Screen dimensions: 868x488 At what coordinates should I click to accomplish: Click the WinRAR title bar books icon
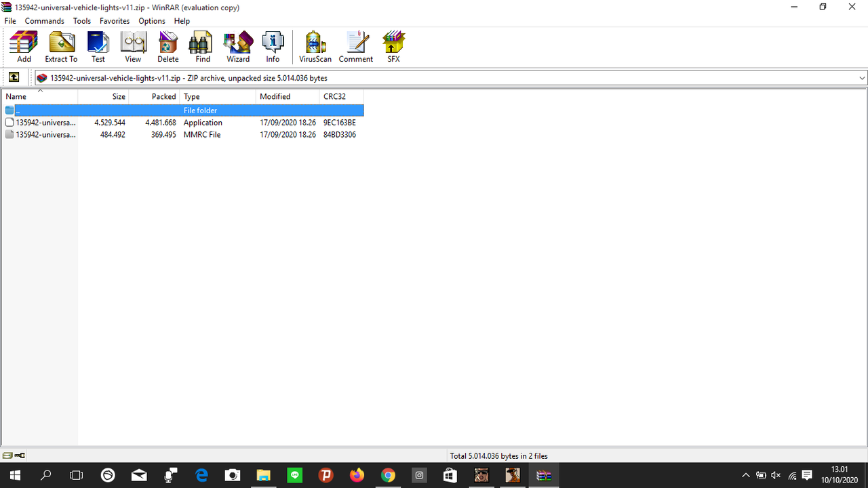[x=7, y=7]
